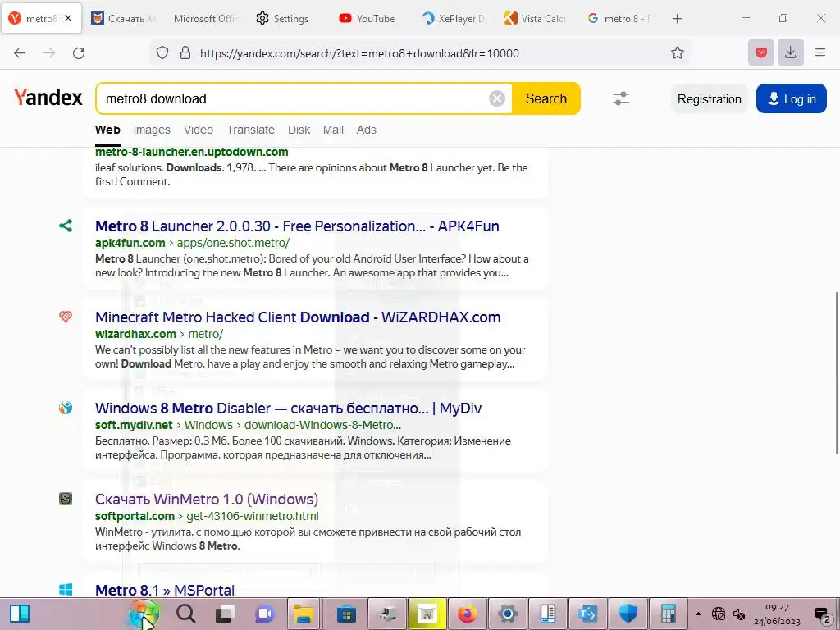Open the Mail service link
The width and height of the screenshot is (840, 630).
(x=333, y=130)
